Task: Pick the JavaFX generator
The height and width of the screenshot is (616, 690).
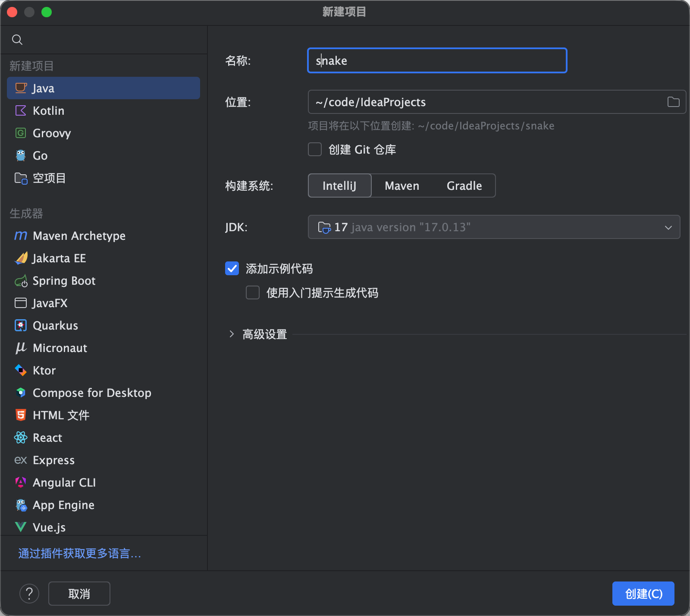Action: 103,303
